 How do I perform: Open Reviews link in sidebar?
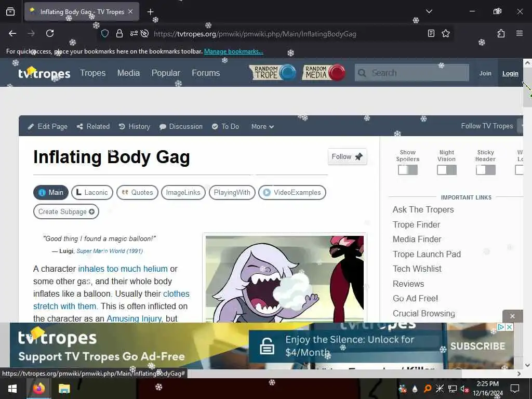click(x=408, y=284)
